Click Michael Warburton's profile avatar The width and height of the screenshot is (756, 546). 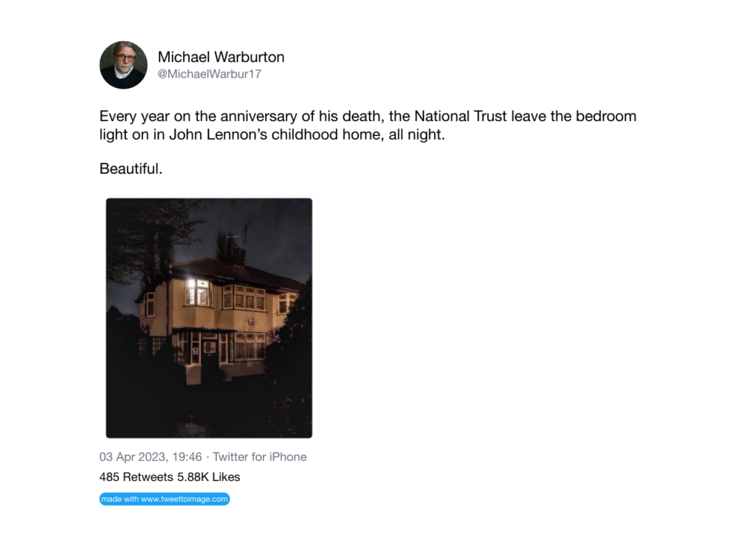[123, 65]
